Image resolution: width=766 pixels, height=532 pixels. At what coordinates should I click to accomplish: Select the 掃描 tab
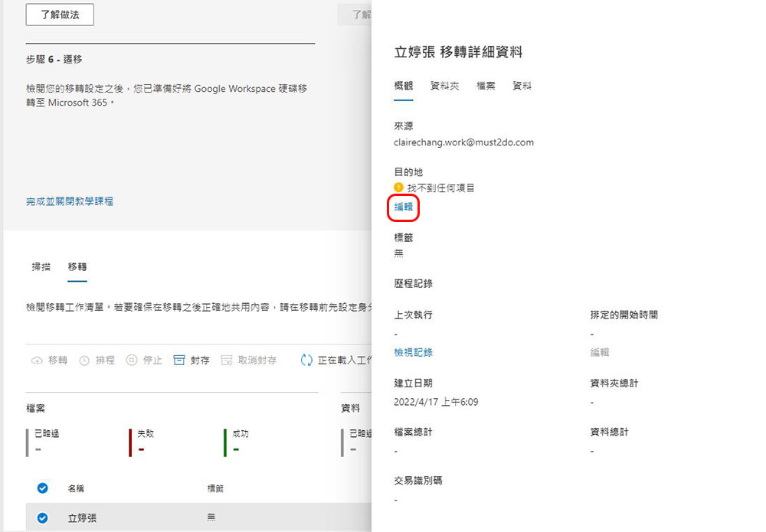[x=41, y=267]
